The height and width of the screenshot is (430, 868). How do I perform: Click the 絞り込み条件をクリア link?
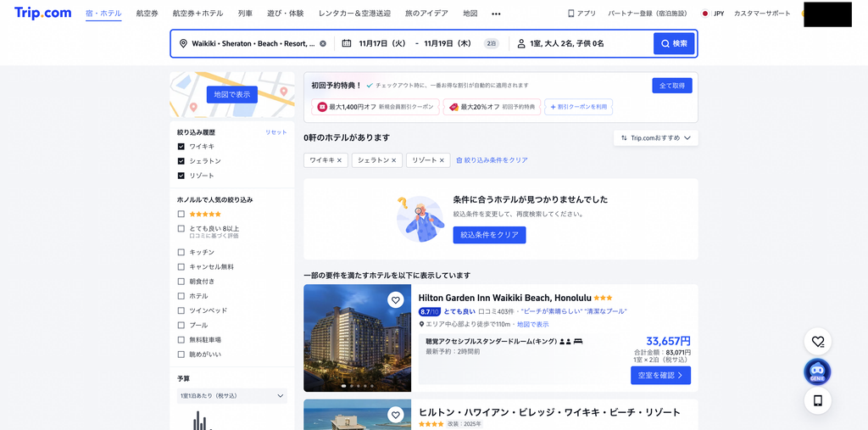[492, 160]
